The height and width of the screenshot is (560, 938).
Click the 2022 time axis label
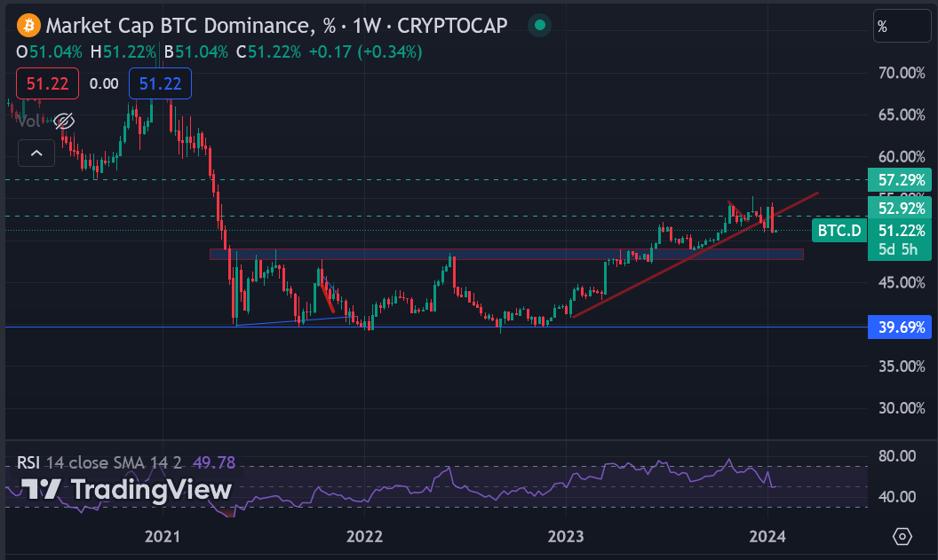364,536
